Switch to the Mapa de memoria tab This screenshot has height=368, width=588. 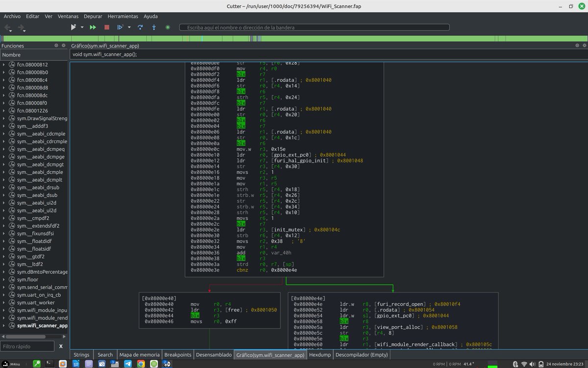[x=140, y=355]
